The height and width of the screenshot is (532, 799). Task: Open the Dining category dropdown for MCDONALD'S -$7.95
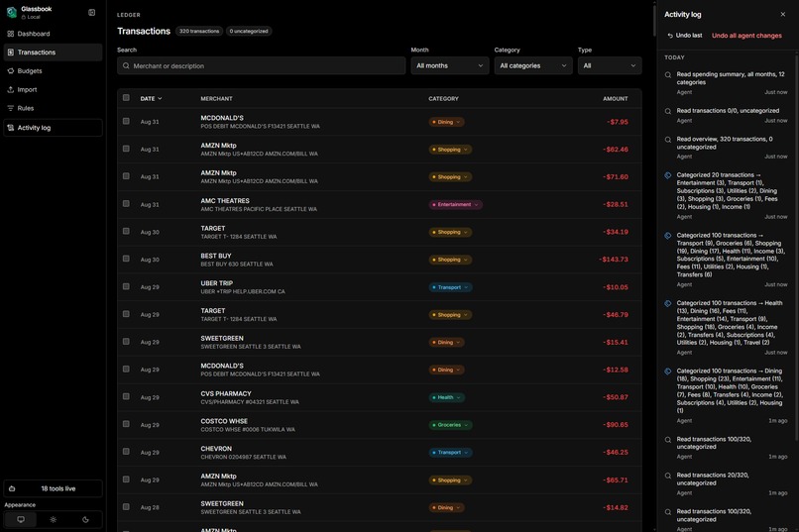pos(446,122)
